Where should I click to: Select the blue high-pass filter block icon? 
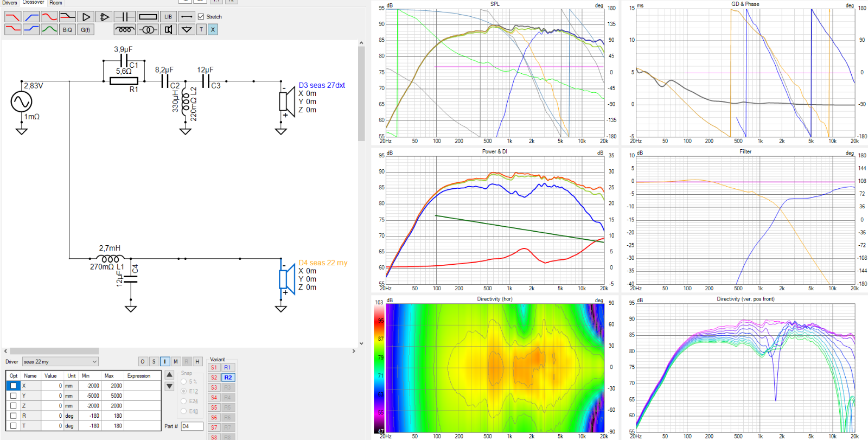[31, 17]
